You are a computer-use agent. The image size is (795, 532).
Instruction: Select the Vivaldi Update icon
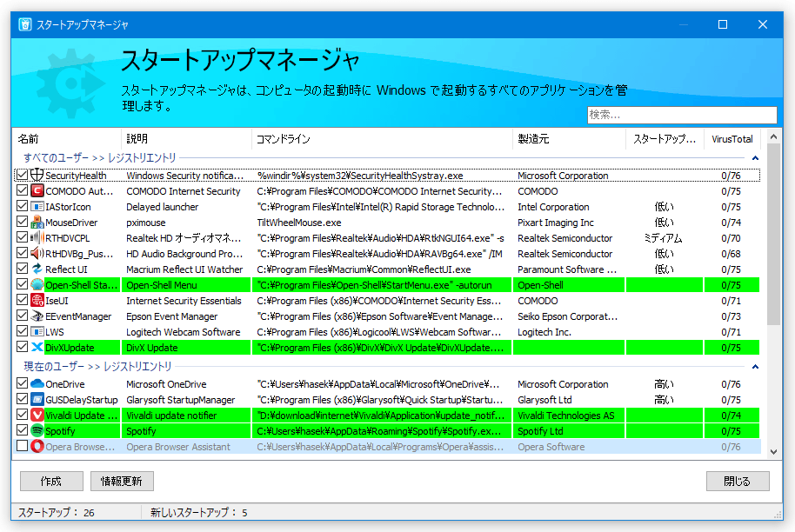37,415
